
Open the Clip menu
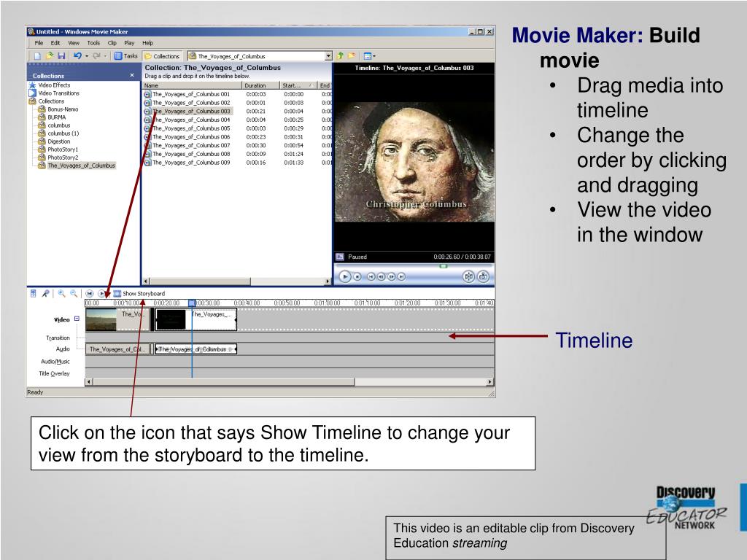point(112,43)
